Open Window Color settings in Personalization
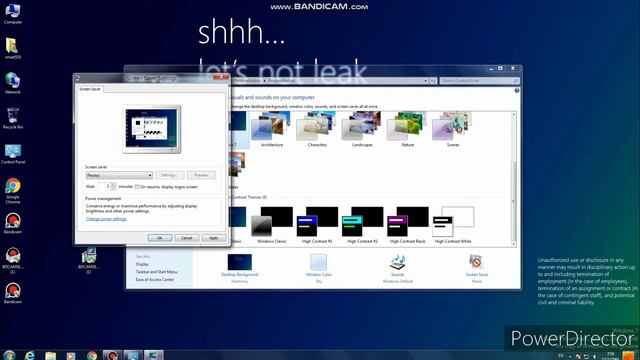Viewport: 640px width, 360px height. [319, 268]
